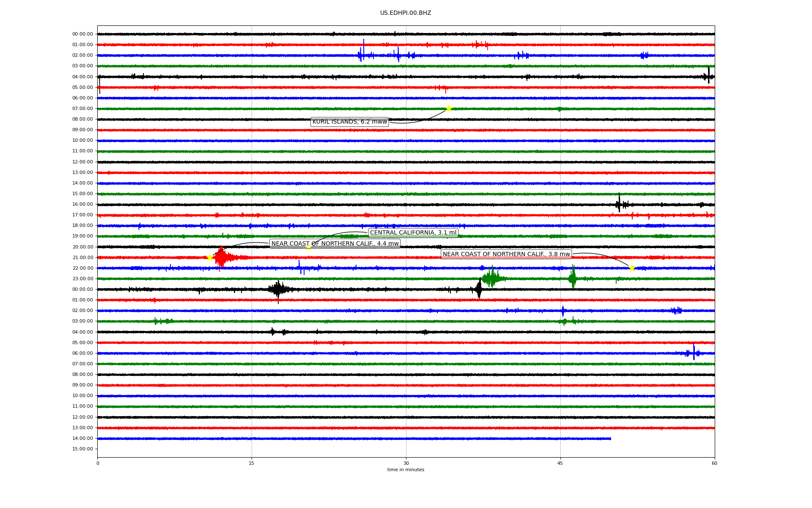
Task: Click the 12:00:00 label near top half
Action: 82,162
